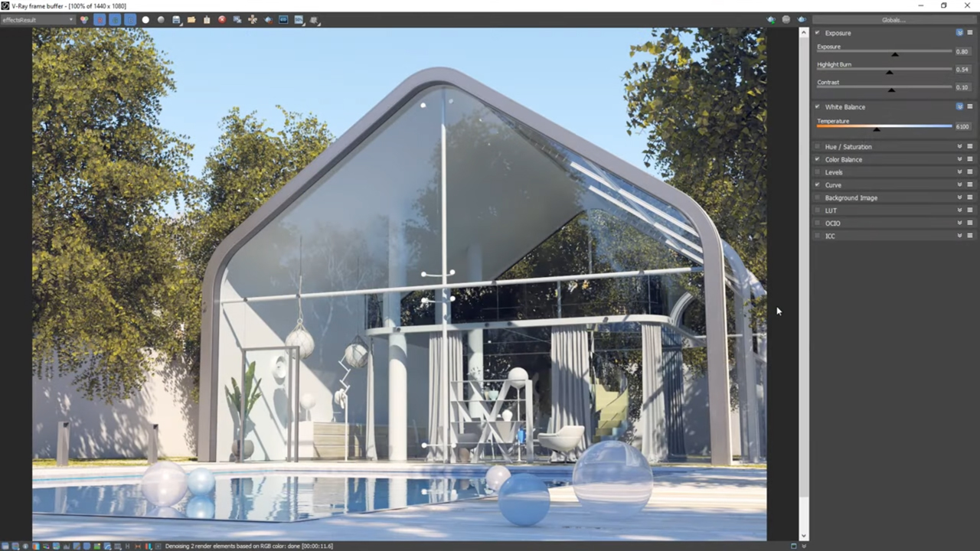Duplicate to 3ds Max frame buffer icon
This screenshot has height=551, width=980.
237,20
